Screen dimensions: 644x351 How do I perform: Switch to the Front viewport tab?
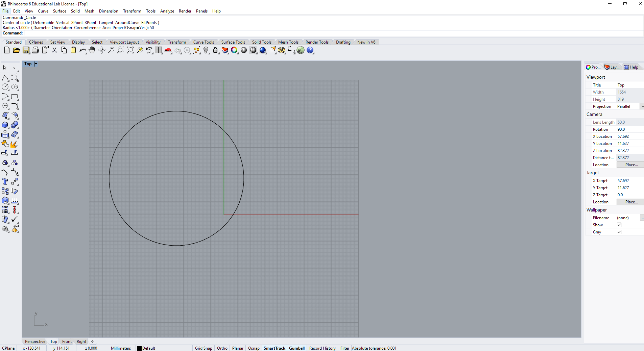pyautogui.click(x=67, y=342)
